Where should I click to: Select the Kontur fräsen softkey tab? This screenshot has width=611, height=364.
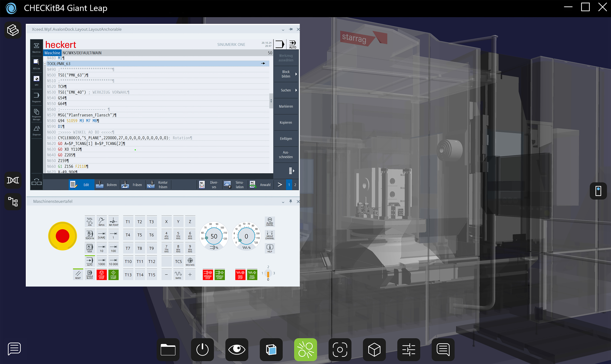coord(158,185)
